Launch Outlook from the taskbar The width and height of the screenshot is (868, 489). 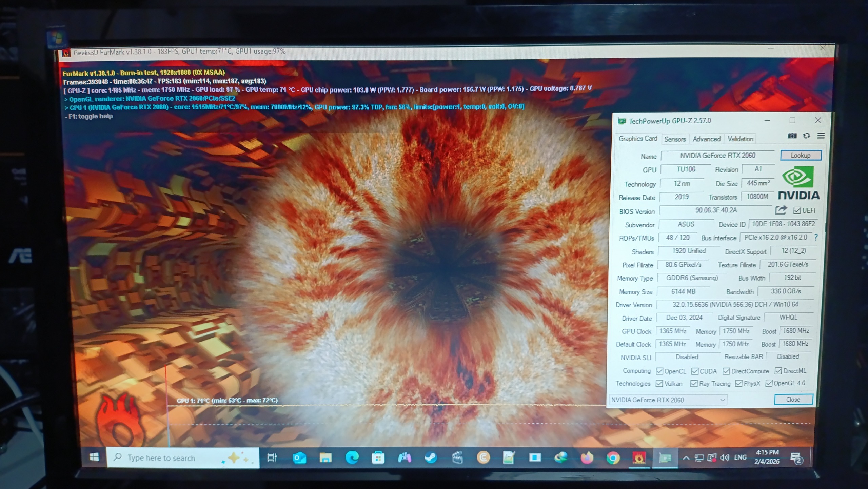pyautogui.click(x=299, y=458)
